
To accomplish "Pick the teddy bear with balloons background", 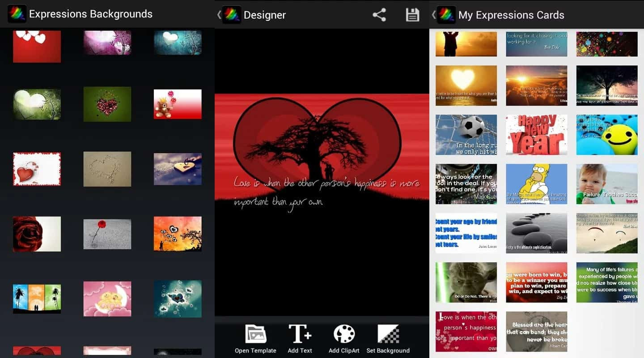I will pos(178,104).
